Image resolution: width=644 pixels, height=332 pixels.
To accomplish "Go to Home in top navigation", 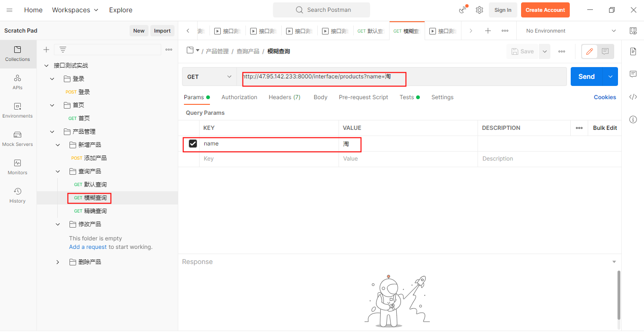I will click(33, 10).
